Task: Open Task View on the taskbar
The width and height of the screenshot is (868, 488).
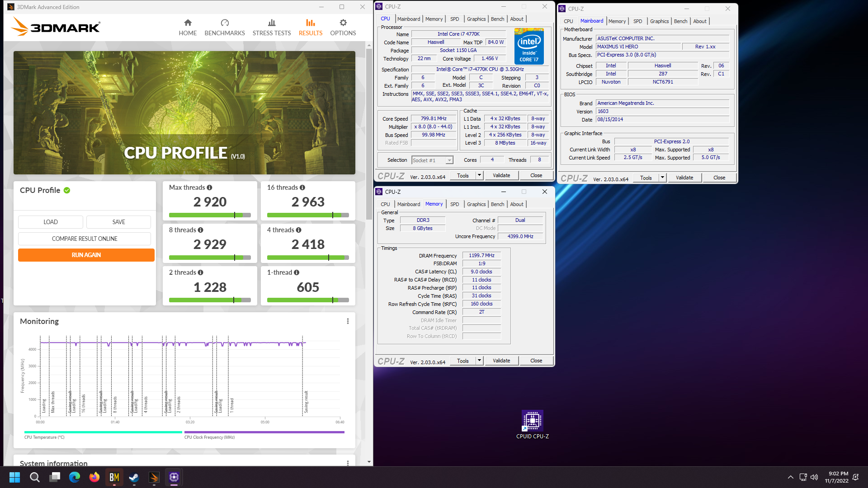Action: click(55, 477)
